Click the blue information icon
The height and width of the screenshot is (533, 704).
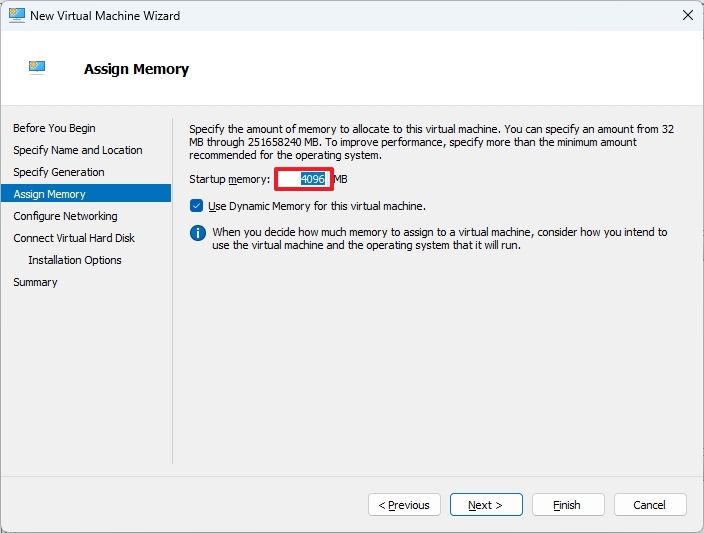tap(196, 234)
